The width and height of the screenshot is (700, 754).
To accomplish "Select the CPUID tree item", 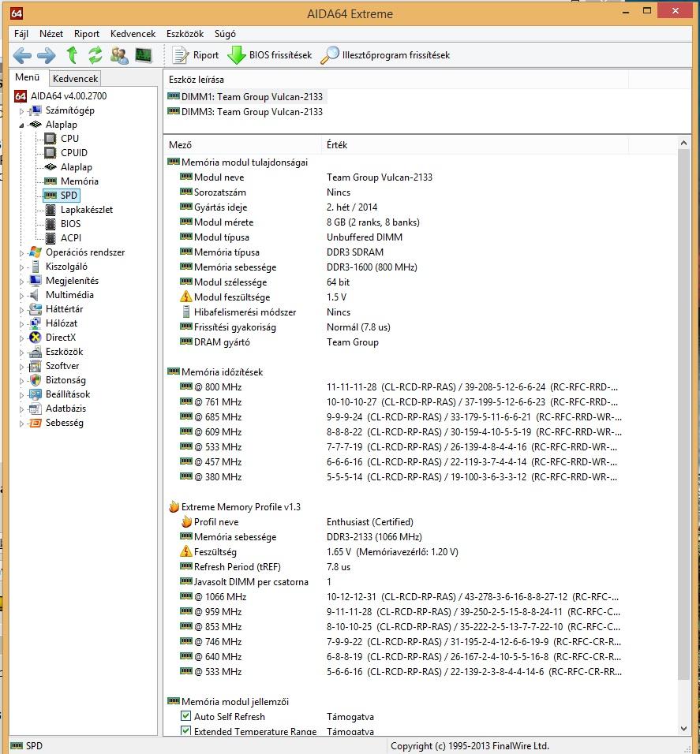I will 66,153.
